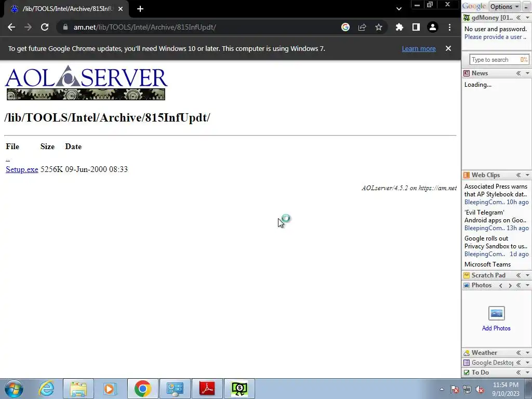Expand the To Do gadget chevrons

[x=518, y=373]
